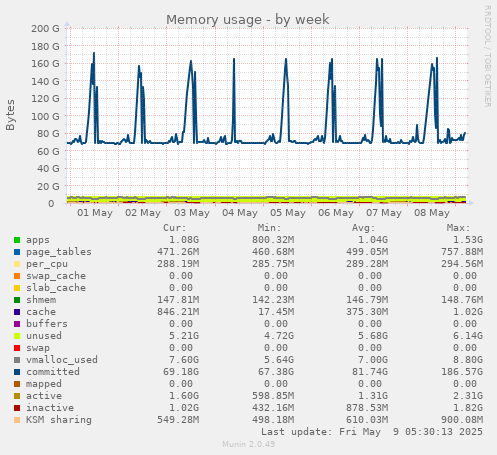Click the pale yellow per_cpu legend swatch
The height and width of the screenshot is (455, 497).
[x=17, y=264]
